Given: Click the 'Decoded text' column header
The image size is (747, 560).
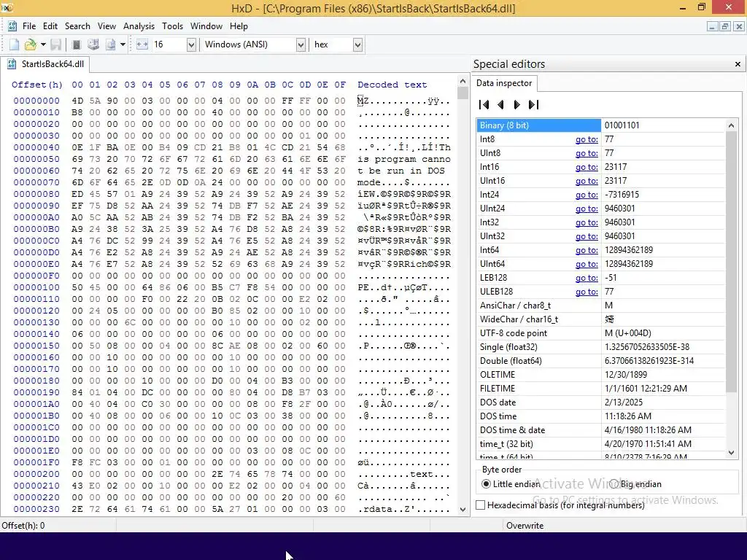Looking at the screenshot, I should 392,85.
